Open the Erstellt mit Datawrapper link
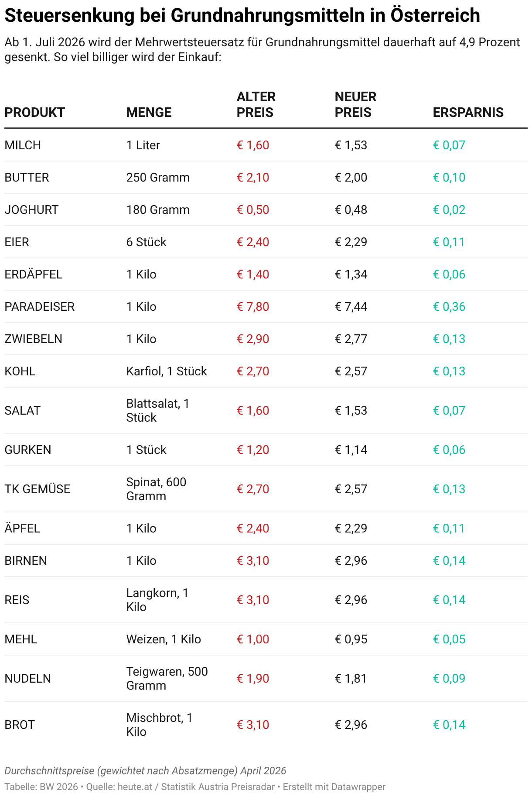 [x=334, y=787]
